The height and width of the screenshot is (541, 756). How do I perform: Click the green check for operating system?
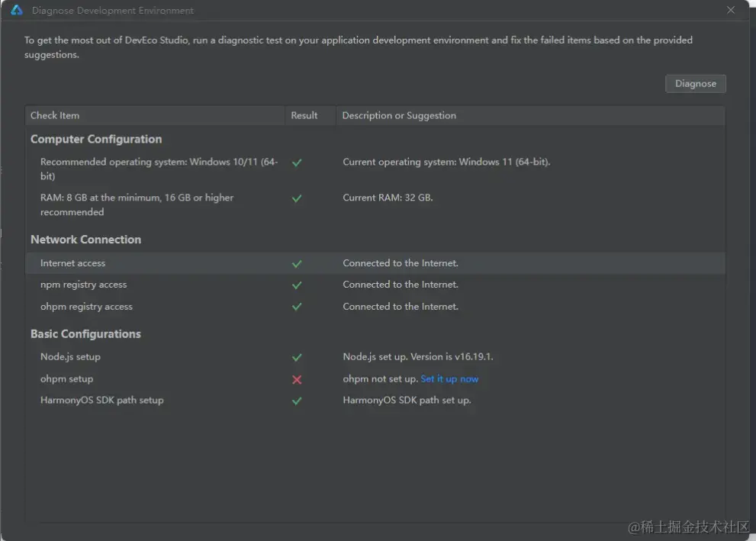[x=297, y=163]
